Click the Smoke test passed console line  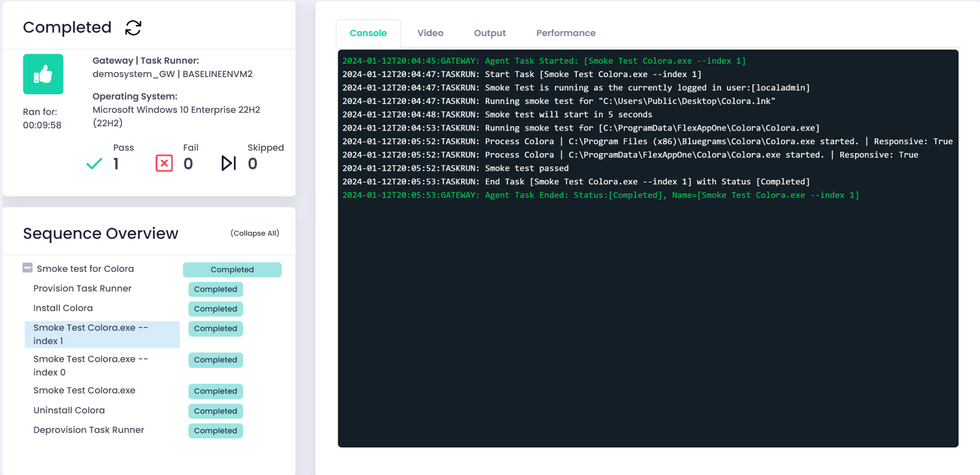coord(527,168)
